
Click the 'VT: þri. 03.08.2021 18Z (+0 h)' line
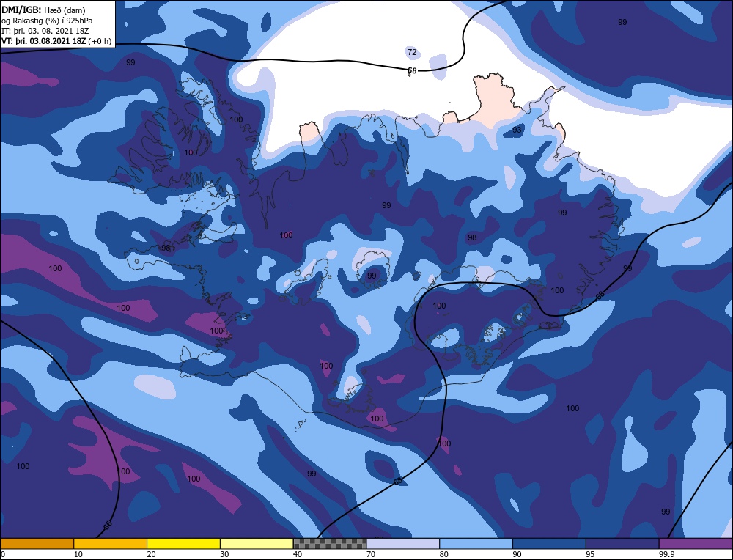[56, 41]
